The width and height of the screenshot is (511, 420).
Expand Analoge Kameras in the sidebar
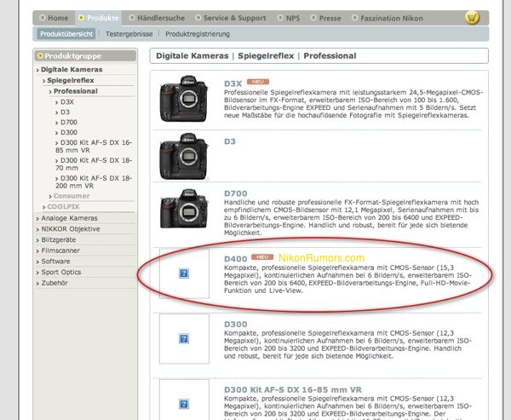[x=66, y=218]
